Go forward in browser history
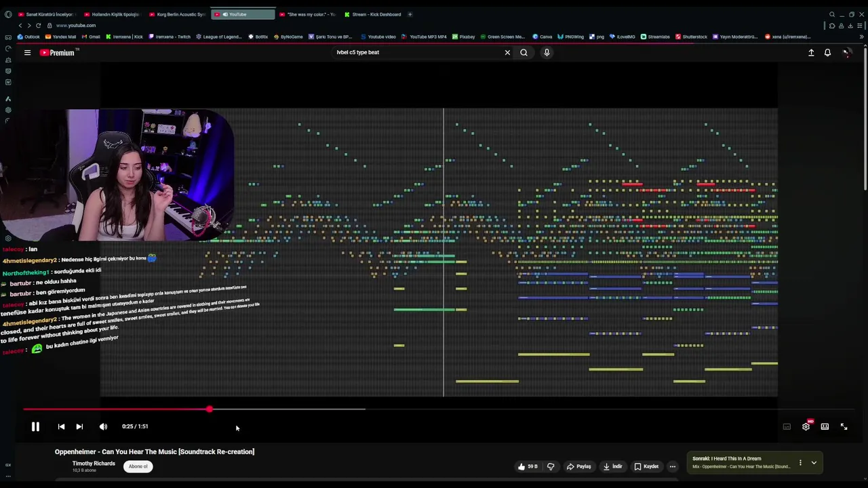This screenshot has width=868, height=488. (x=28, y=26)
